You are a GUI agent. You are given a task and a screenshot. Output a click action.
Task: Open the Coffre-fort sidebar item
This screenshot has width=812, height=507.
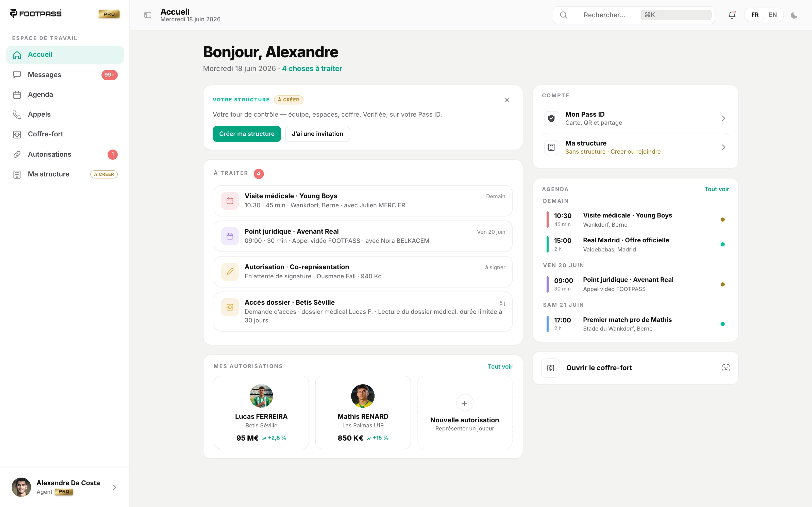[65, 134]
